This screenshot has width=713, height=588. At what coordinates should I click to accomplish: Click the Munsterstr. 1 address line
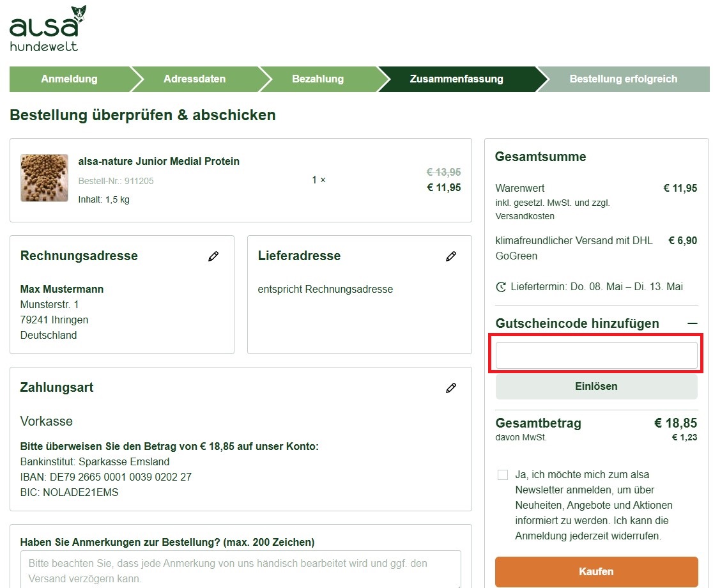[x=50, y=305]
